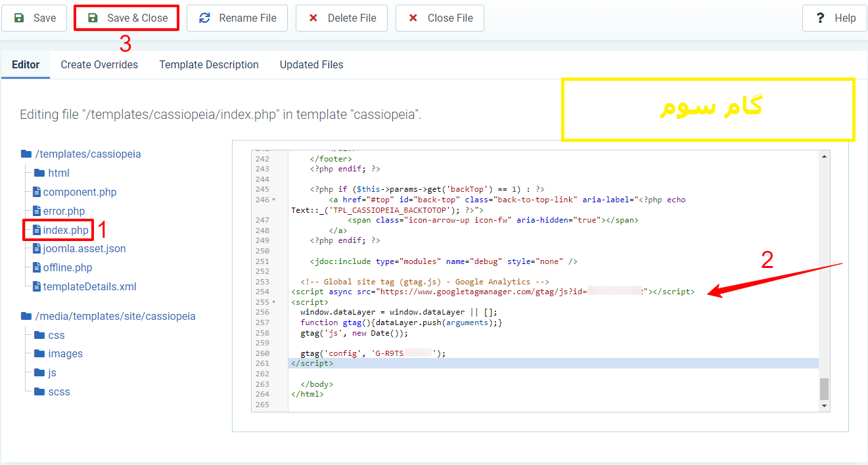Click the joomla.asset.json file icon
This screenshot has height=465, width=868.
coord(37,249)
